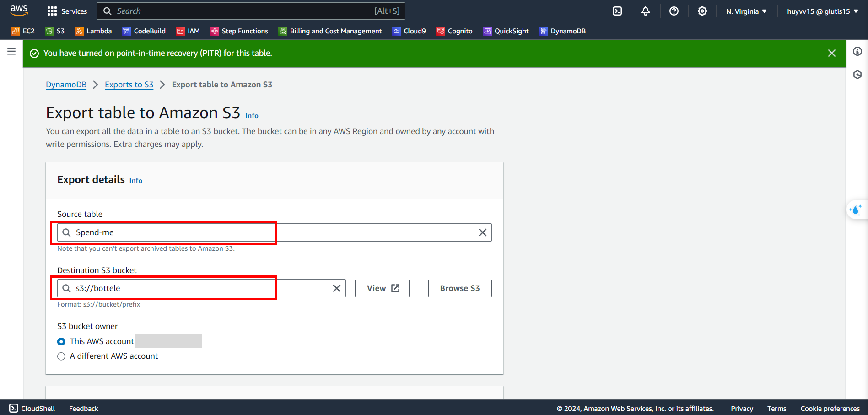Open CloudShell in the footer
The image size is (868, 415).
pyautogui.click(x=32, y=408)
